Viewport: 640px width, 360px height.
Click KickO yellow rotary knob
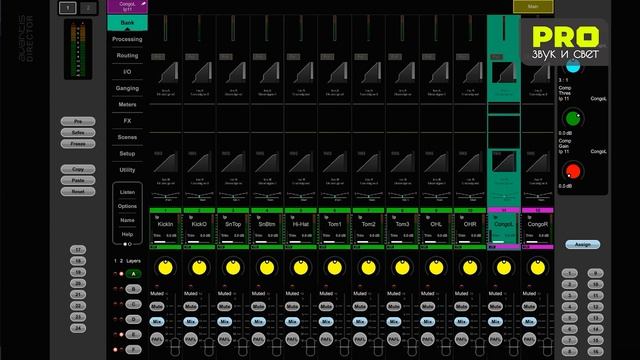(199, 268)
